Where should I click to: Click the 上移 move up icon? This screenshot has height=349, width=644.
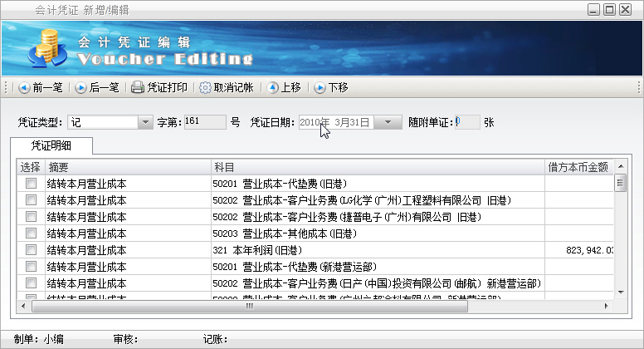(x=272, y=87)
